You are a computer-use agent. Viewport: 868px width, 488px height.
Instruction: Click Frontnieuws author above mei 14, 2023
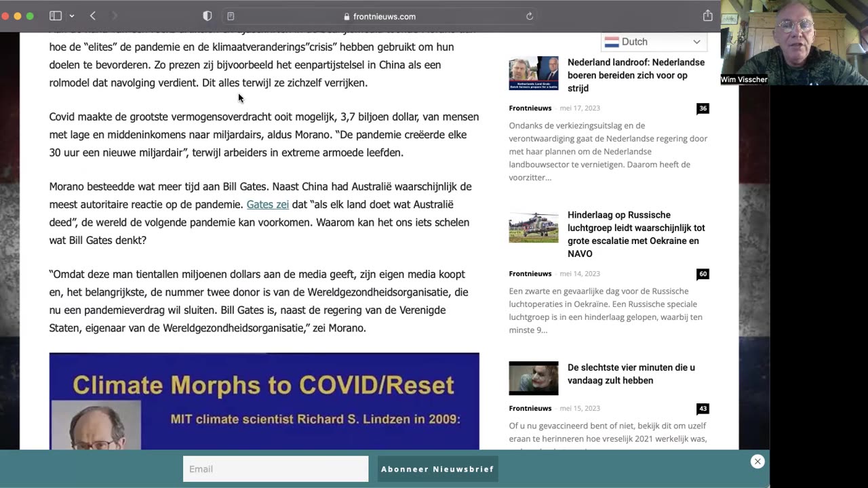pos(530,274)
